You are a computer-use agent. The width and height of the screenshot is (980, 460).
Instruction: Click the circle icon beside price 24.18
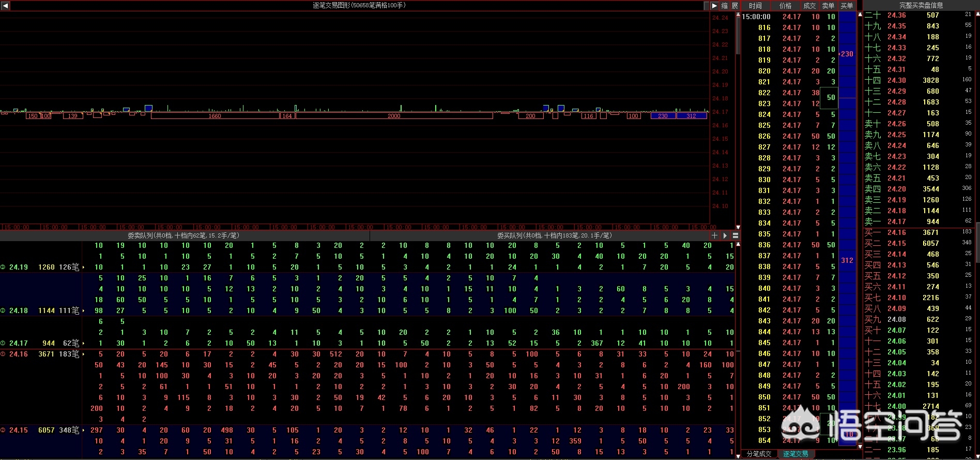click(x=3, y=311)
